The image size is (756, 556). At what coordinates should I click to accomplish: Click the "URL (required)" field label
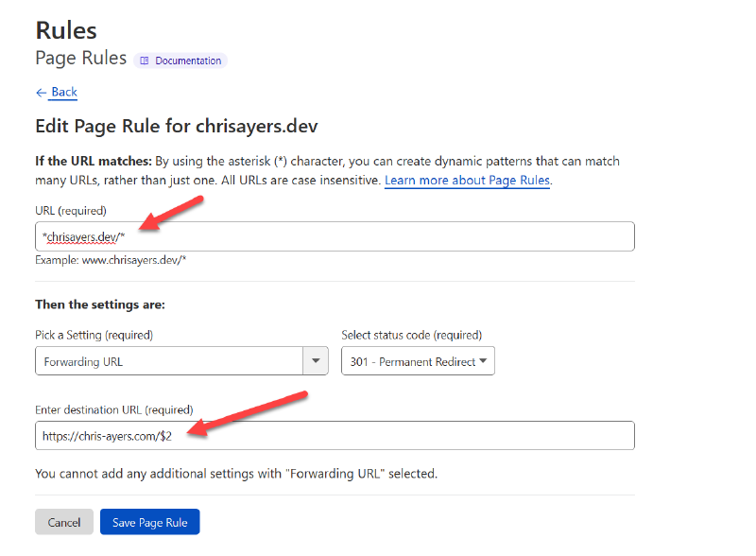pos(71,210)
